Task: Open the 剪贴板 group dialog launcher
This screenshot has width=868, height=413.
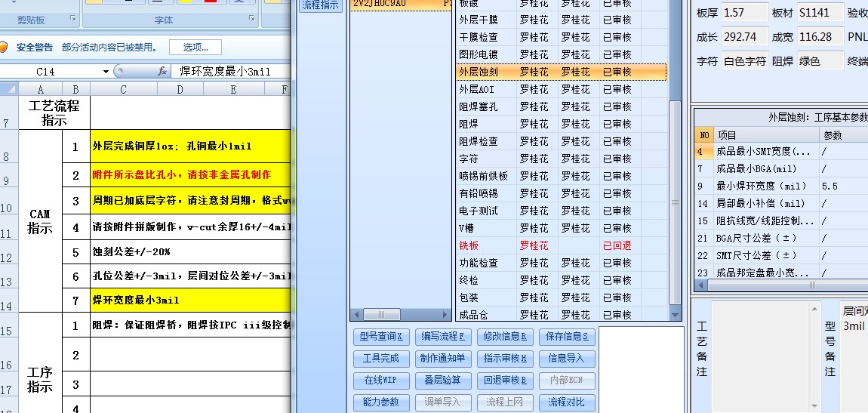Action: click(73, 19)
